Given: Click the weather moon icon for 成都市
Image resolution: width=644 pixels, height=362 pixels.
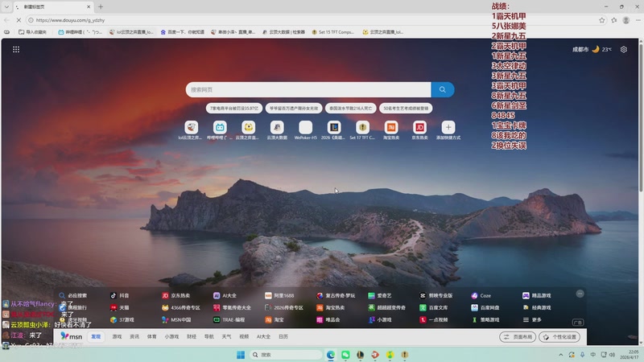Looking at the screenshot, I should coord(596,49).
